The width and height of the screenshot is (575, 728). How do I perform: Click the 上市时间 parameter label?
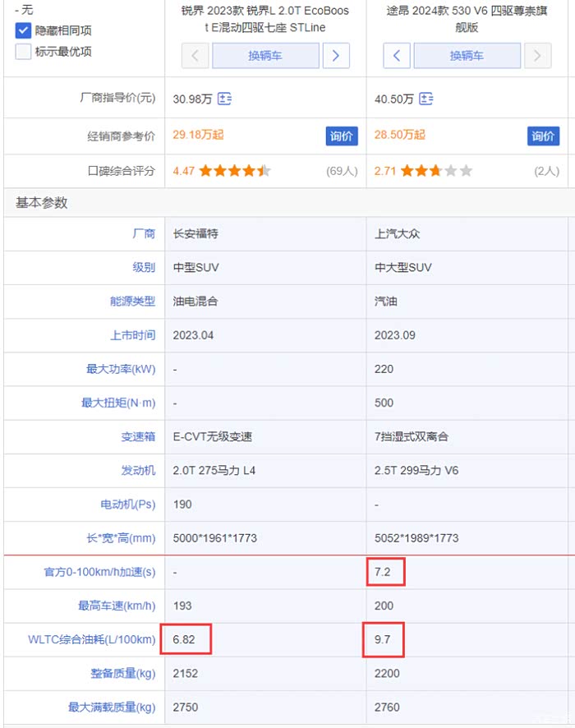133,335
